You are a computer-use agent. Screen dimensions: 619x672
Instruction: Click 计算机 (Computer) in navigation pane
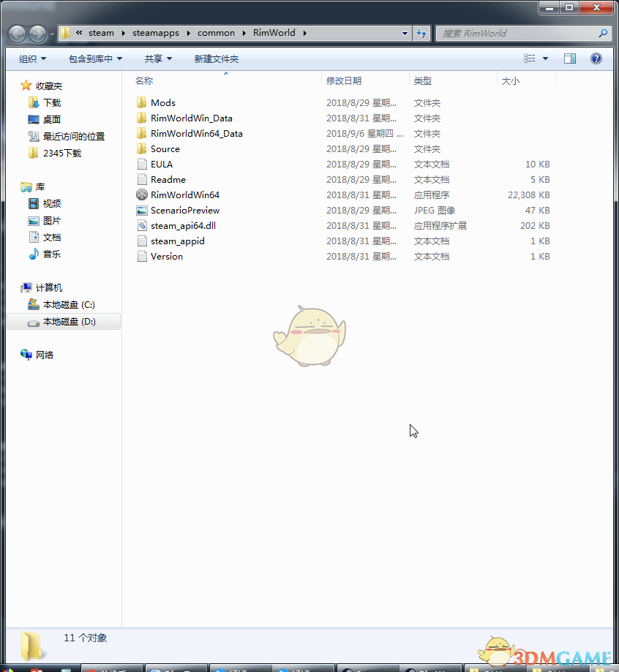pyautogui.click(x=42, y=287)
